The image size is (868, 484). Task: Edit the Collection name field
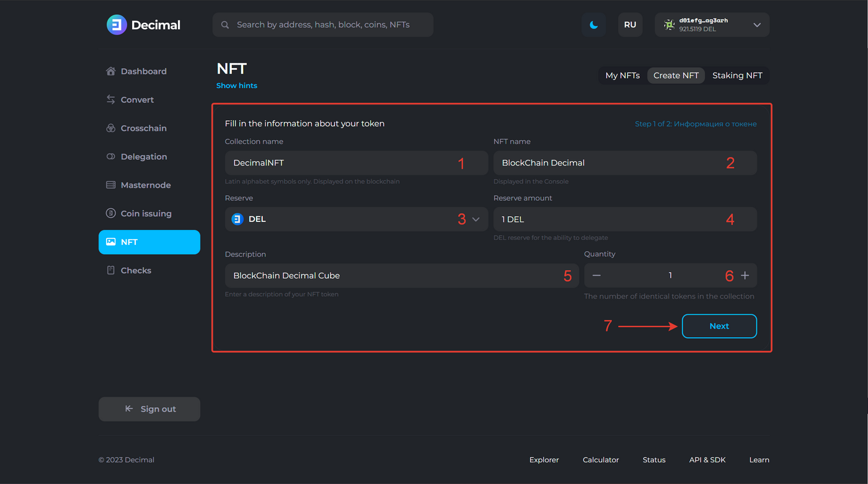pos(356,163)
